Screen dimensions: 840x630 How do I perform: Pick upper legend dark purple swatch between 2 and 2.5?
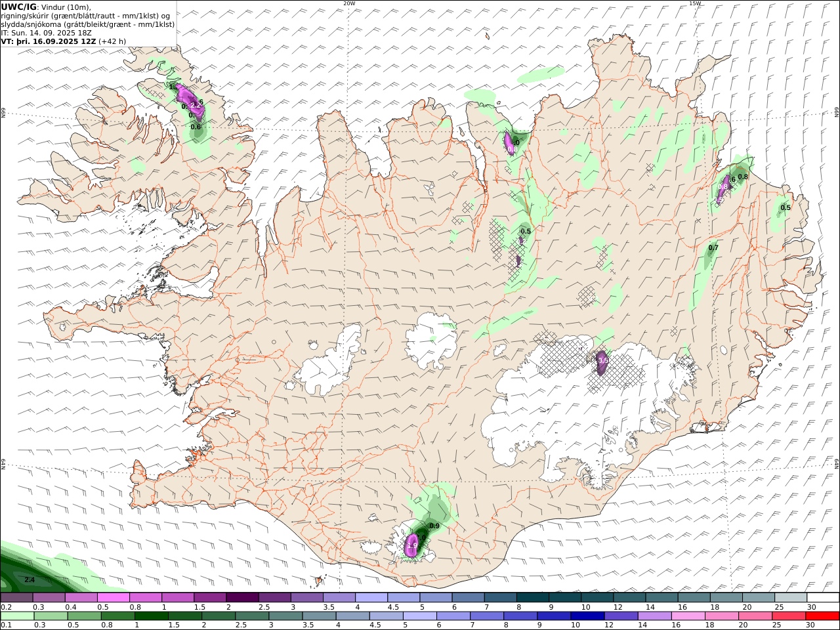241,598
